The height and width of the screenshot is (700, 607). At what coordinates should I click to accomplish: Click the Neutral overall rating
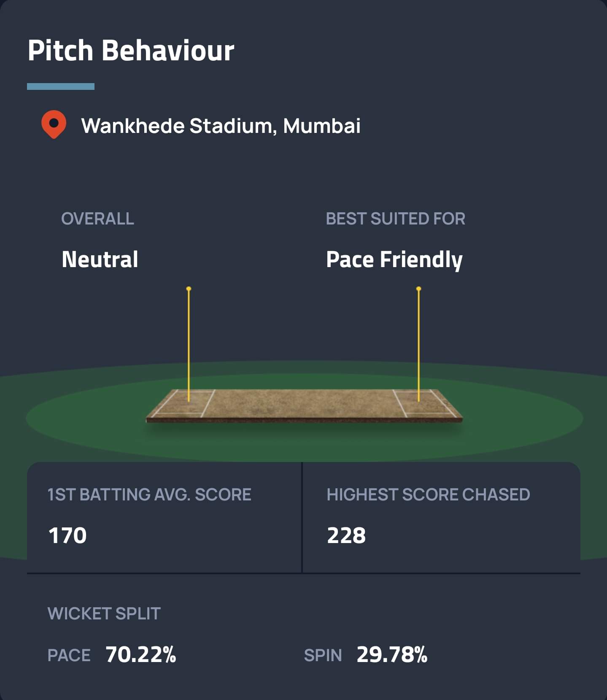click(100, 259)
